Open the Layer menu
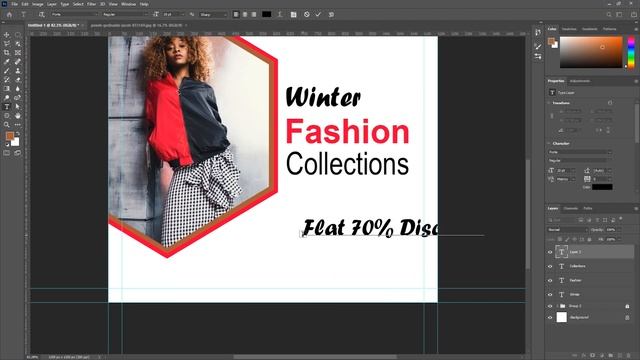This screenshot has height=360, width=640. coord(52,4)
